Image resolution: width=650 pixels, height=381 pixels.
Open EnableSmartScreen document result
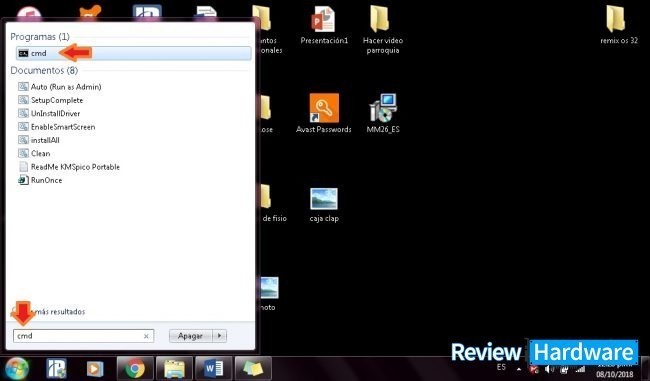[56, 126]
